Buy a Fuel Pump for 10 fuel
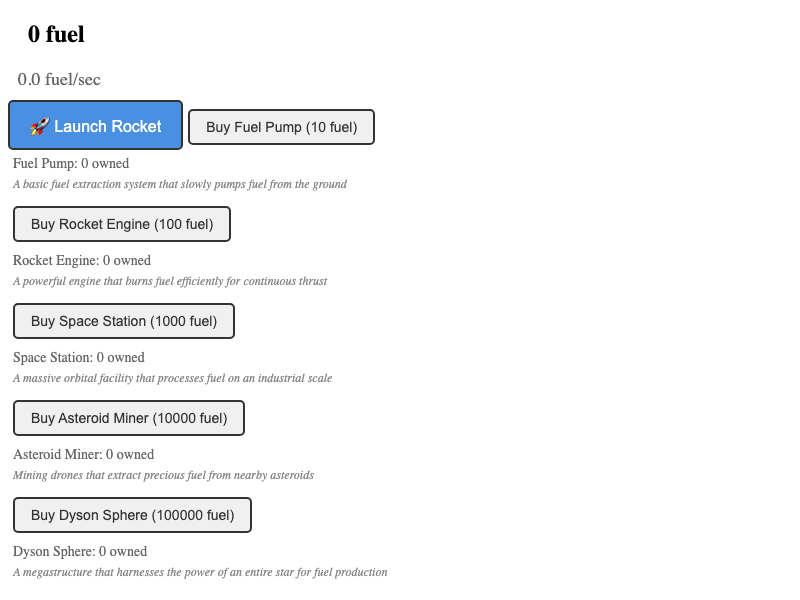This screenshot has width=800, height=600. point(281,127)
